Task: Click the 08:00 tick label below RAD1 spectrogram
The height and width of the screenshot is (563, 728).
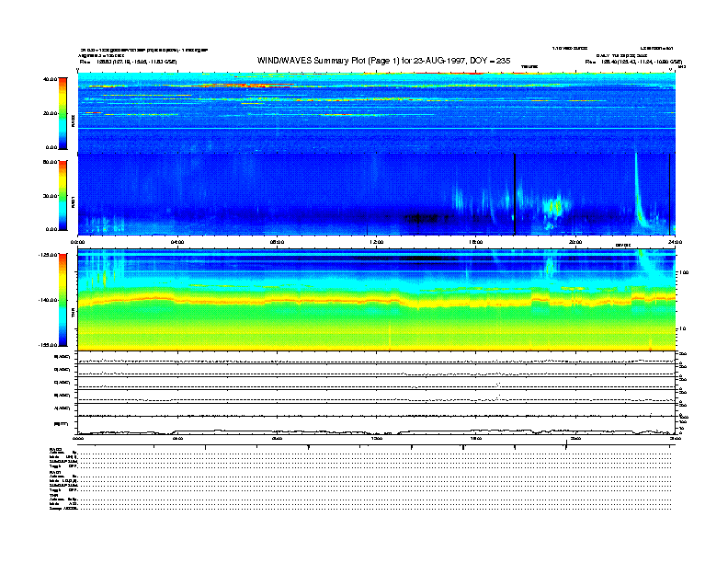Action: 278,242
